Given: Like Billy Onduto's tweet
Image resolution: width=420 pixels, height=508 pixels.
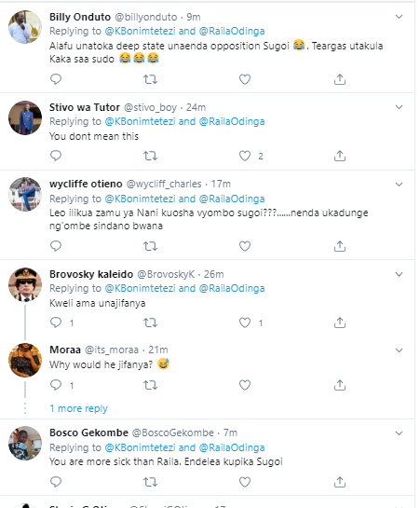Looking at the screenshot, I should 245,79.
